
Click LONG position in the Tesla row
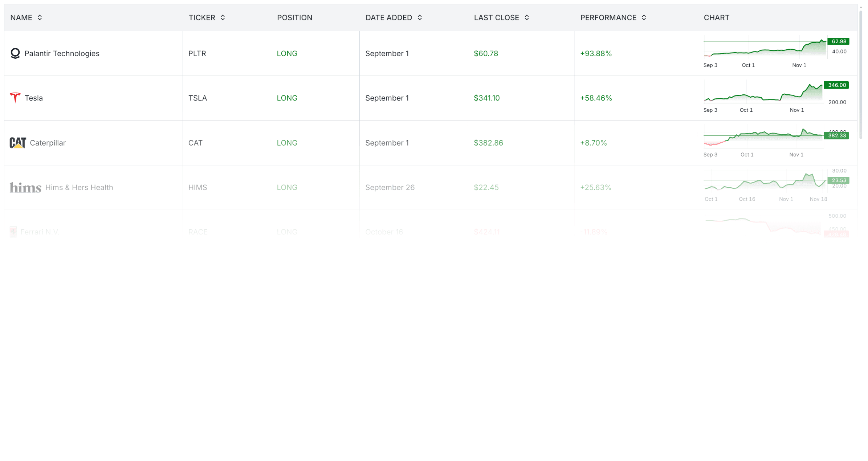pos(287,98)
